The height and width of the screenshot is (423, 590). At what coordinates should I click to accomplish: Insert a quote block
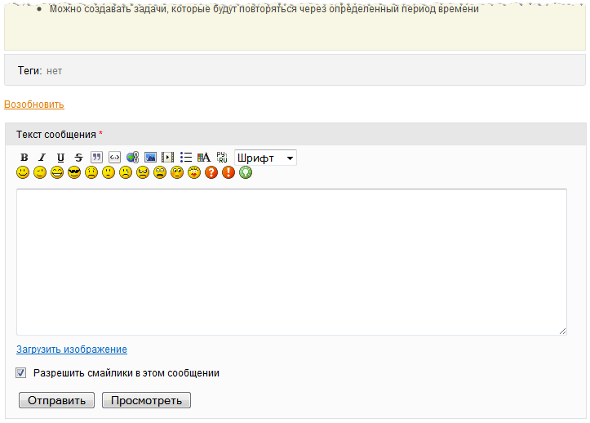coord(96,157)
